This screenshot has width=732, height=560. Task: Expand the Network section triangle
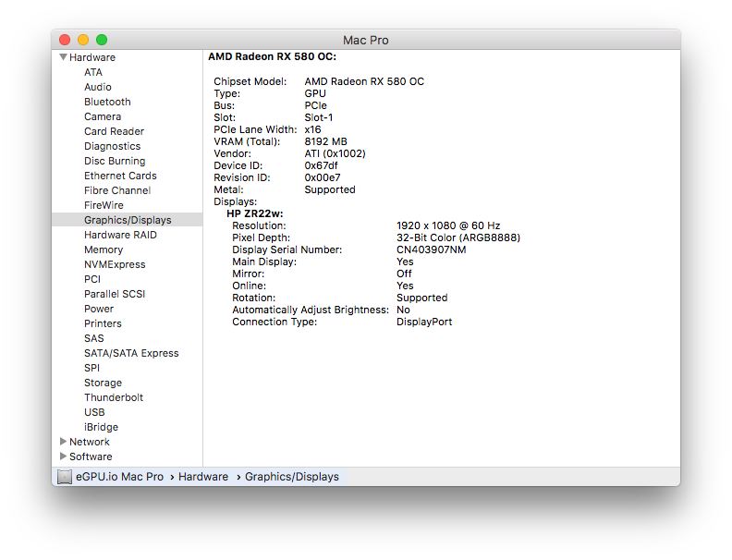pos(63,442)
